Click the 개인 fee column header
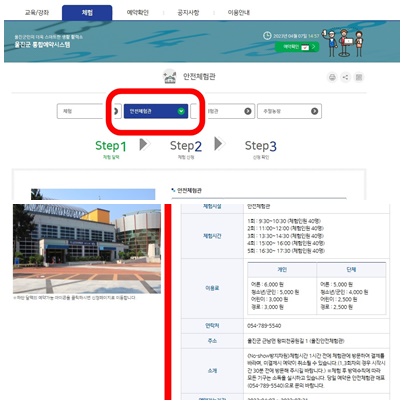 (282, 269)
